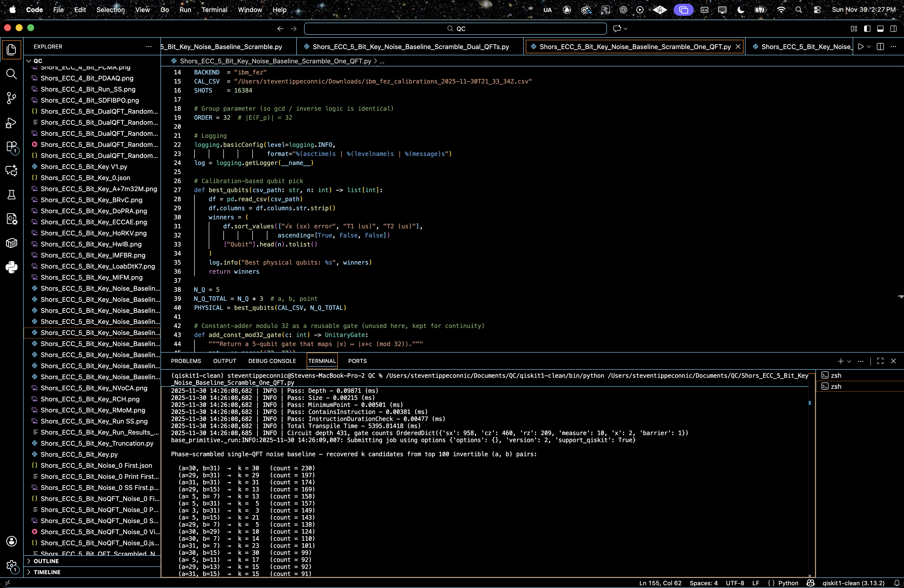Click the Manage gear icon

coord(11,566)
